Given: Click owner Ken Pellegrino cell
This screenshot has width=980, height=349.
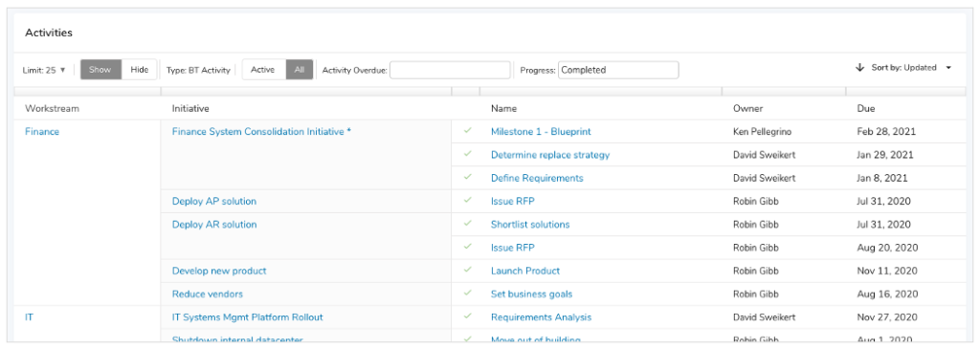Looking at the screenshot, I should coord(763,132).
